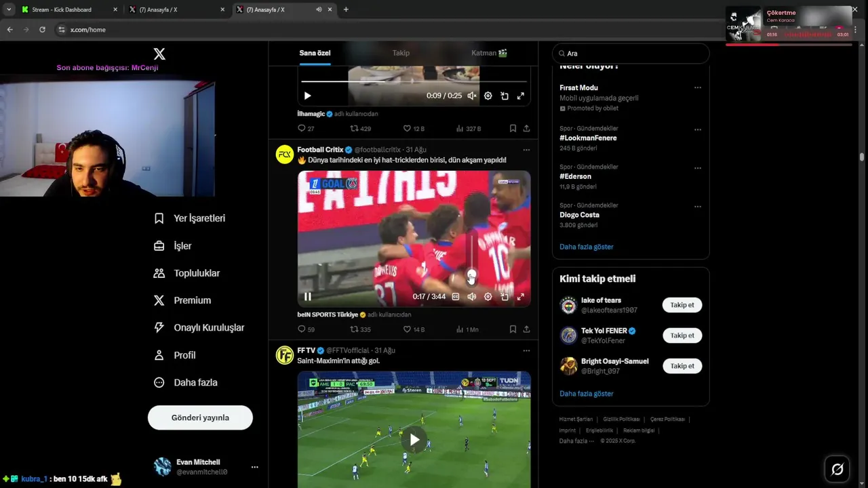Open #LookmanFenere trending topic
This screenshot has height=488, width=868.
[x=588, y=138]
